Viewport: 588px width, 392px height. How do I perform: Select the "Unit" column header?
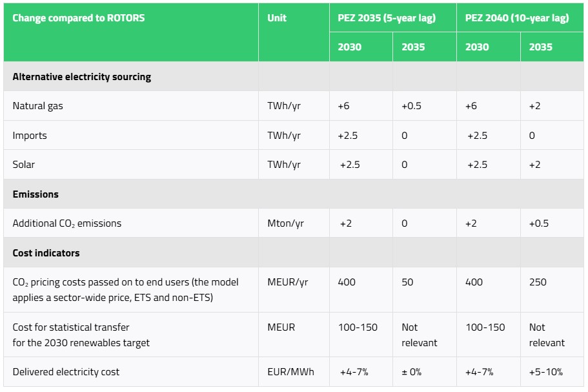pos(277,18)
